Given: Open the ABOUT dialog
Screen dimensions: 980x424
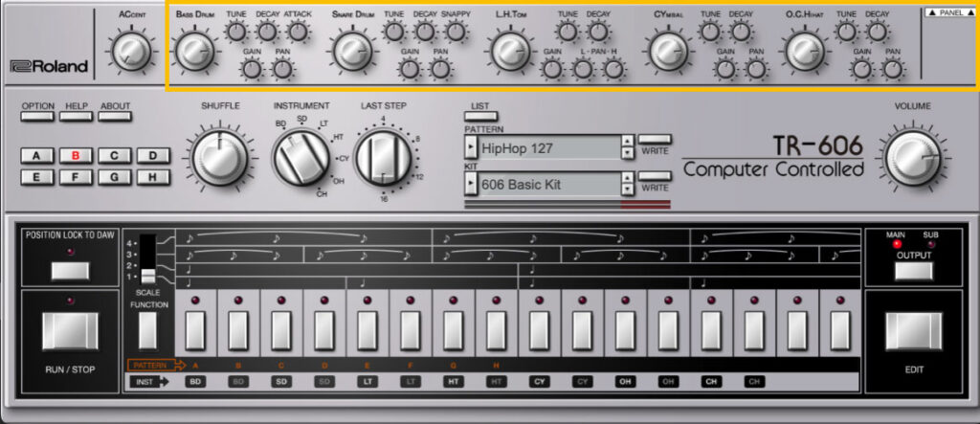Looking at the screenshot, I should [x=115, y=116].
